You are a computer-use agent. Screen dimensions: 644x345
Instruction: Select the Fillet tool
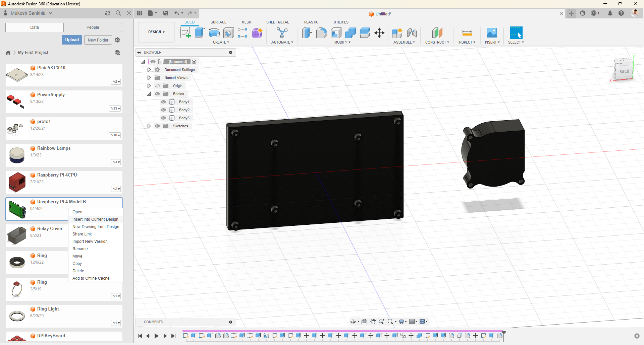(321, 33)
